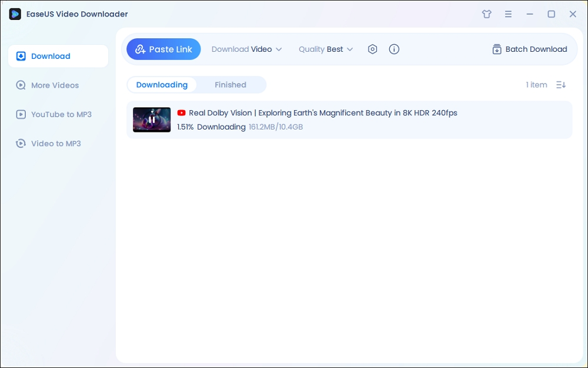Expand the Download Video format dropdown
The image size is (588, 368).
point(246,49)
